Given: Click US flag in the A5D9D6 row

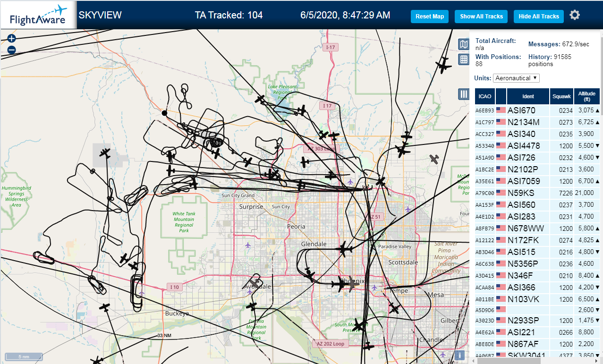Looking at the screenshot, I should [x=501, y=310].
